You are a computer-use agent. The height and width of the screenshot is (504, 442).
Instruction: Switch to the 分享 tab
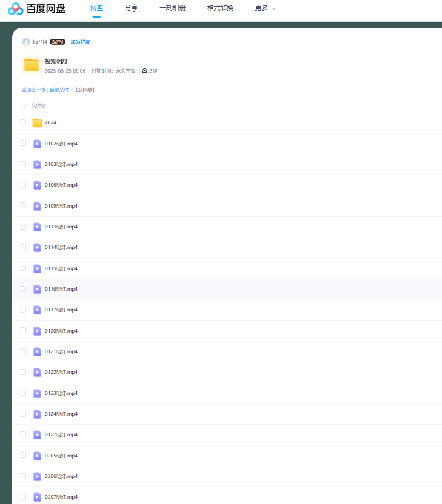coord(131,8)
